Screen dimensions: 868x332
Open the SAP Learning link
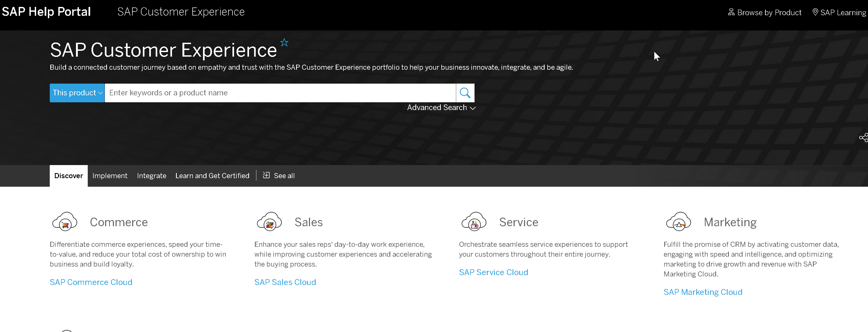pyautogui.click(x=843, y=13)
